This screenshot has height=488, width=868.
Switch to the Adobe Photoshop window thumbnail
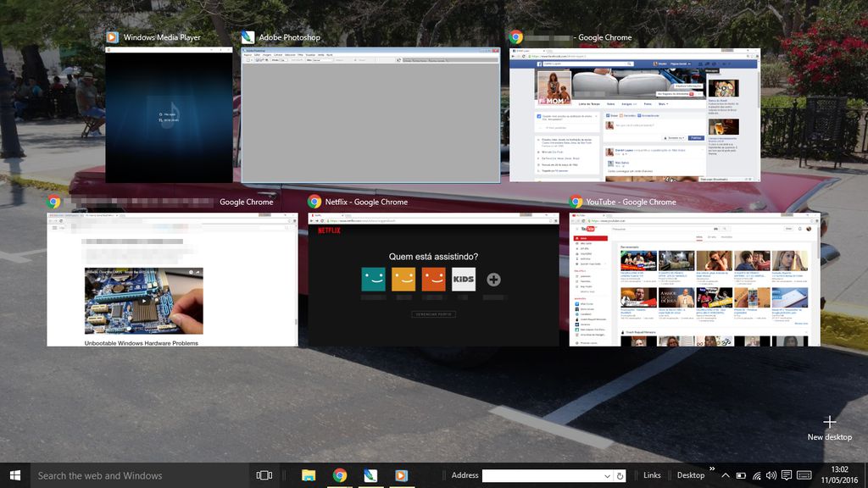pyautogui.click(x=370, y=114)
